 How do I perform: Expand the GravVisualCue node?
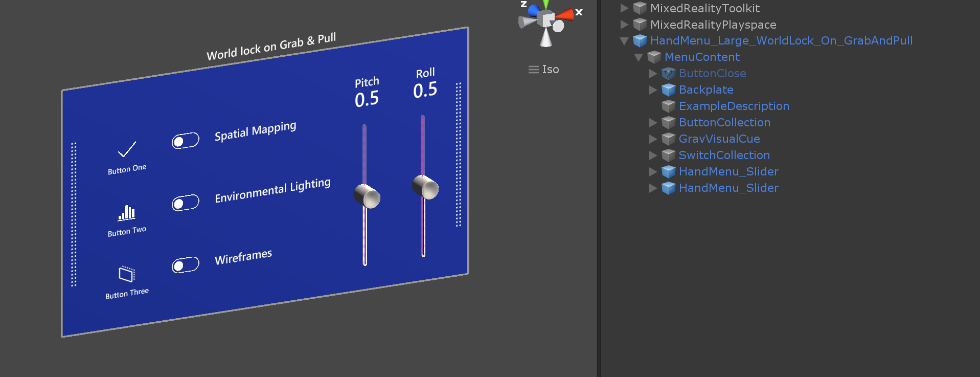click(653, 139)
